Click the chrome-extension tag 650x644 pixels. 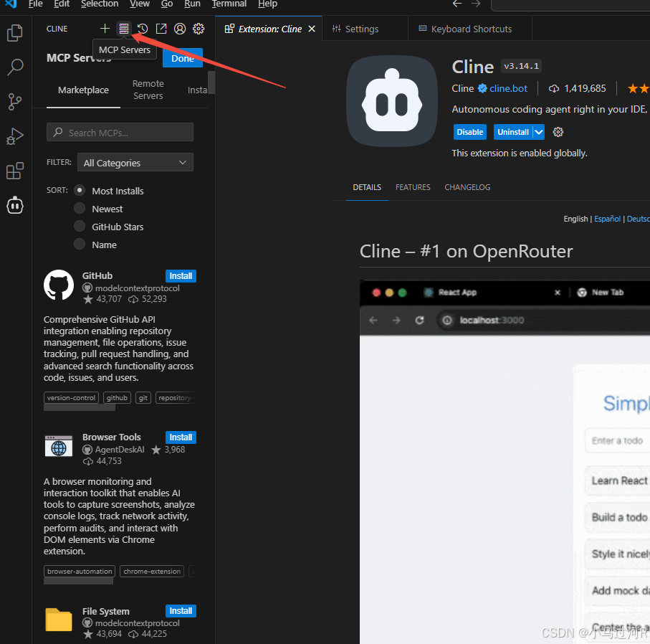152,571
